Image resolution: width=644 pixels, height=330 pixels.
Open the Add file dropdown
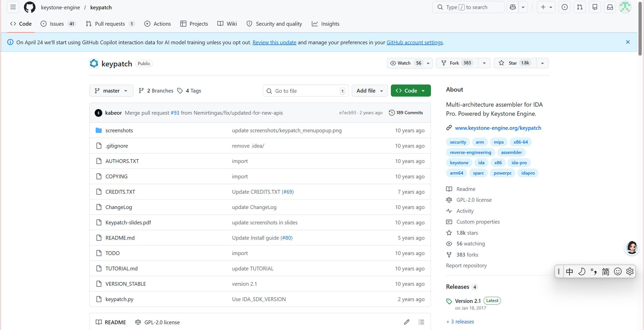369,91
